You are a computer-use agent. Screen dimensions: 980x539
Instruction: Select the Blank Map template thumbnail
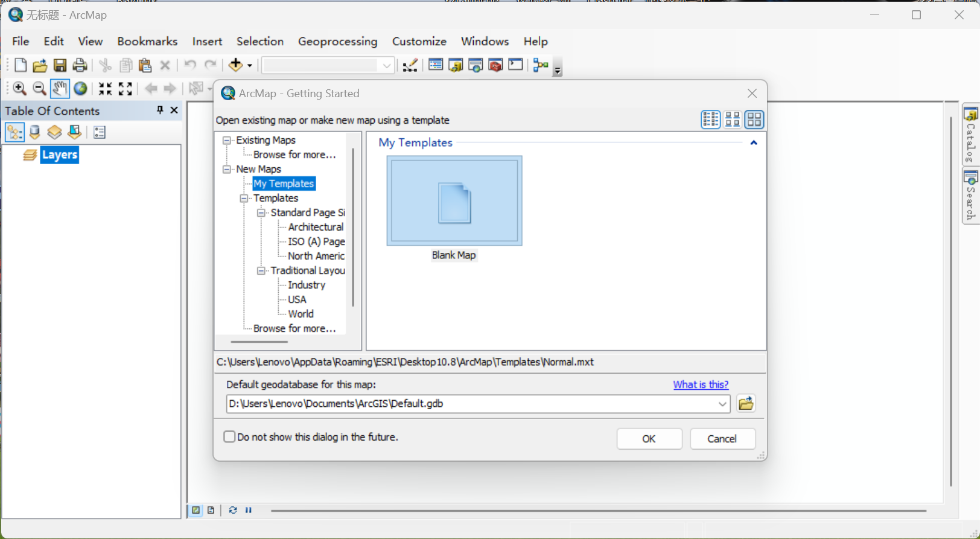(454, 201)
